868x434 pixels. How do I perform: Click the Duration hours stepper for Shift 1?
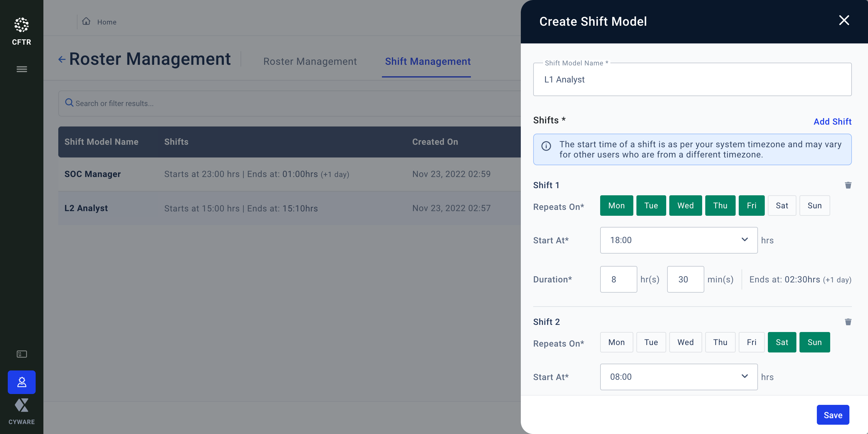(618, 279)
